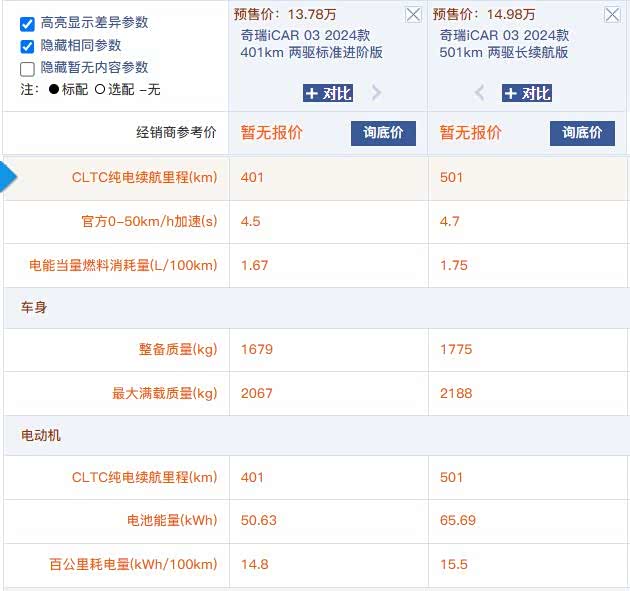Click the 整备质量(kg) parameter label
The width and height of the screenshot is (630, 591).
[x=178, y=350]
